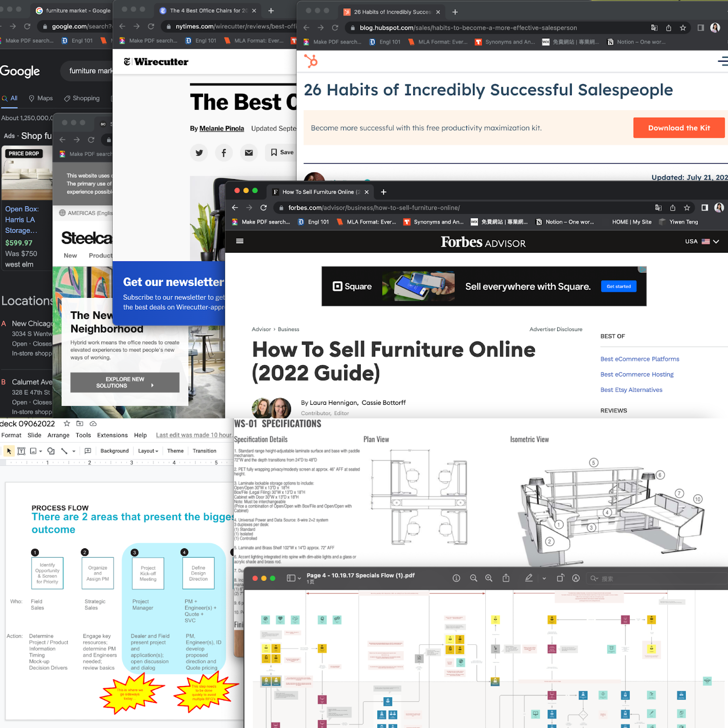Share the Wirecutter article by email
Screen dimensions: 728x728
[x=249, y=153]
